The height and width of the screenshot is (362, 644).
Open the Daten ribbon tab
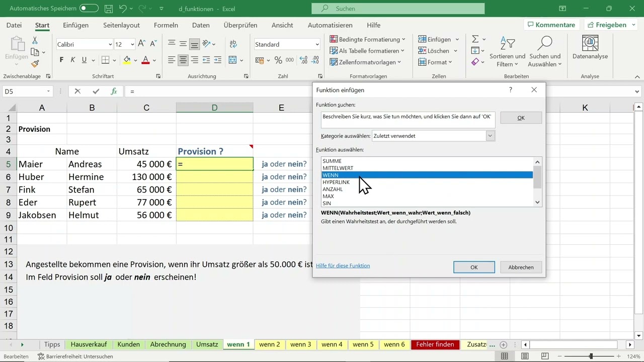coord(201,25)
